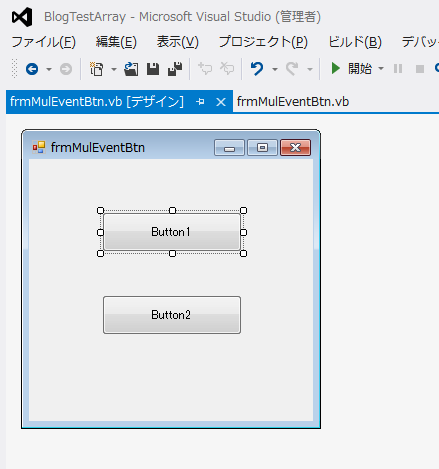439x469 pixels.
Task: Switch to the frmMulEventBtn.vb code tab
Action: [x=293, y=102]
